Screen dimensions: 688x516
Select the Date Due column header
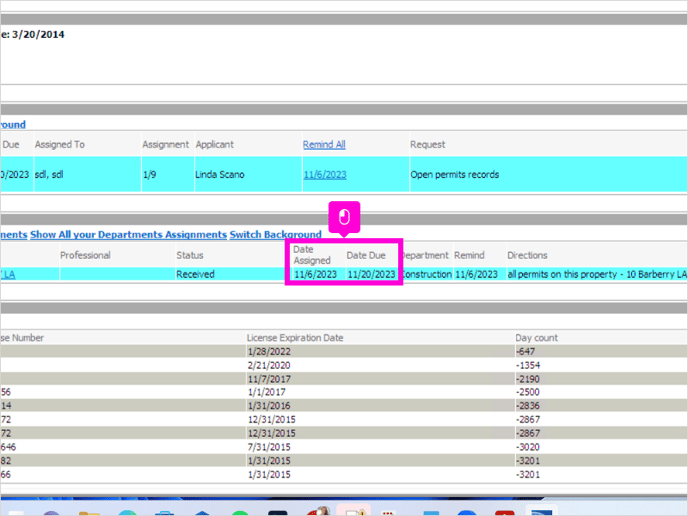pyautogui.click(x=366, y=255)
